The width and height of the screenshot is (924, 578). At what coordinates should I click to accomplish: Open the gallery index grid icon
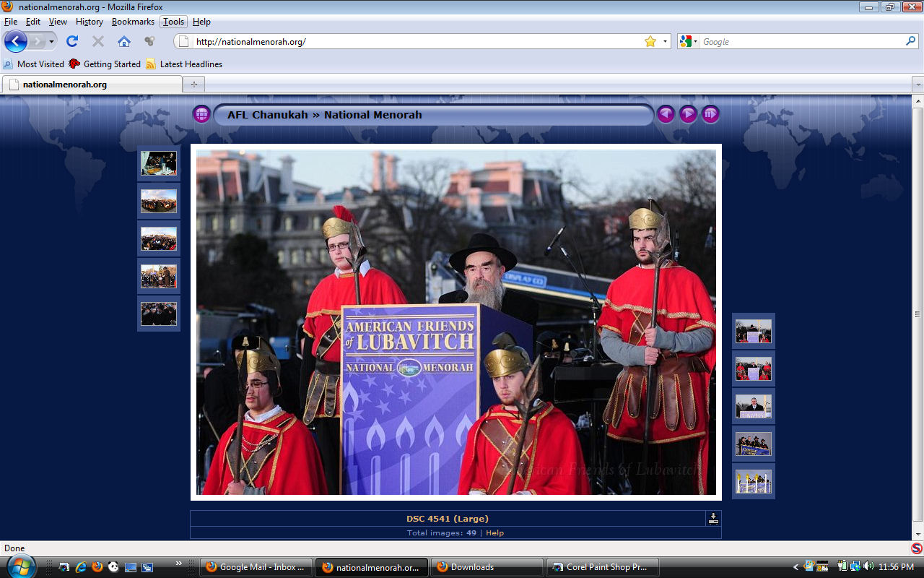[x=201, y=114]
